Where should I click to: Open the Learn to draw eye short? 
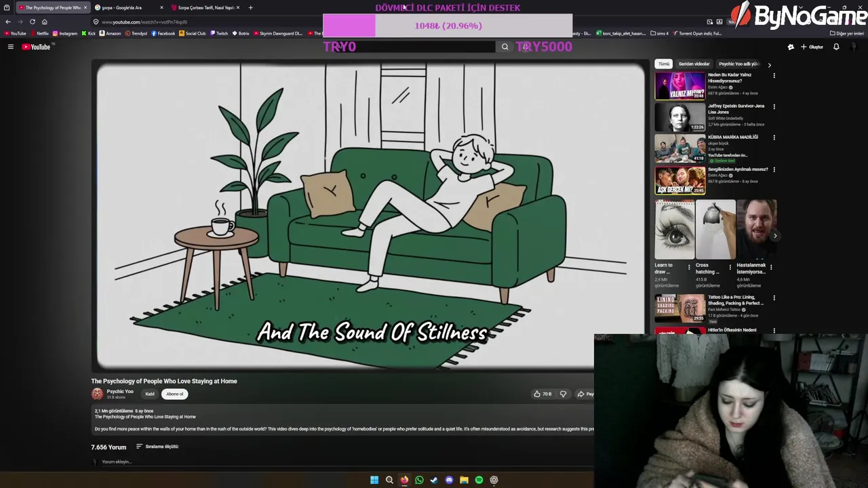[675, 230]
